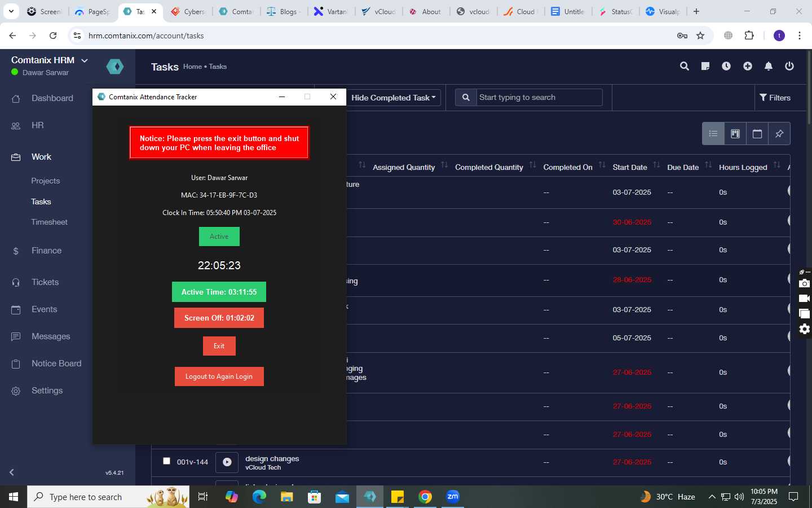Open the Finance sidebar menu

coord(47,251)
